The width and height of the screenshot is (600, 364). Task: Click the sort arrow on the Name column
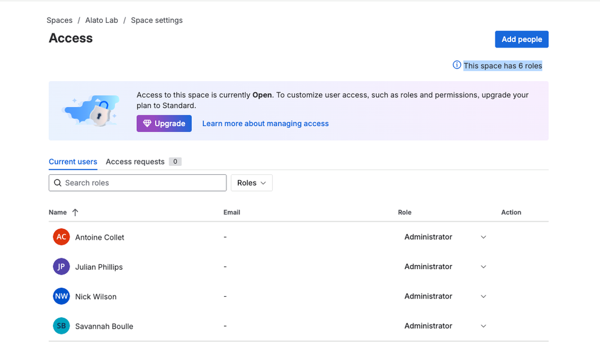[x=74, y=212]
